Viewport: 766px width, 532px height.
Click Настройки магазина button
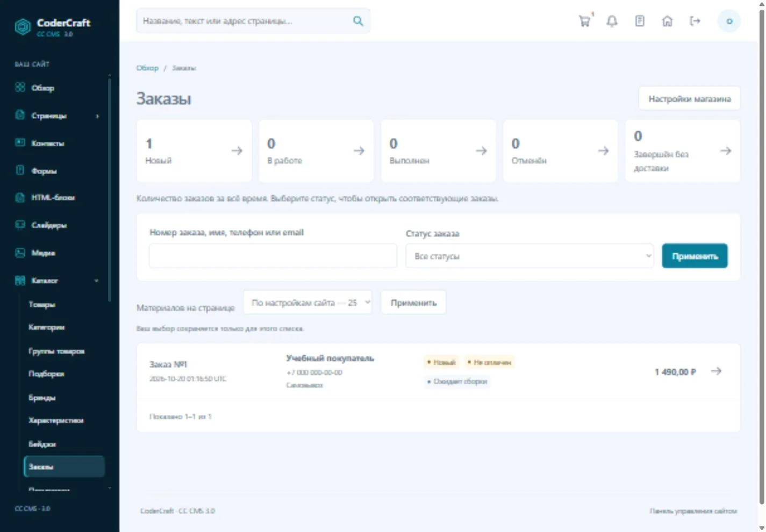click(689, 98)
